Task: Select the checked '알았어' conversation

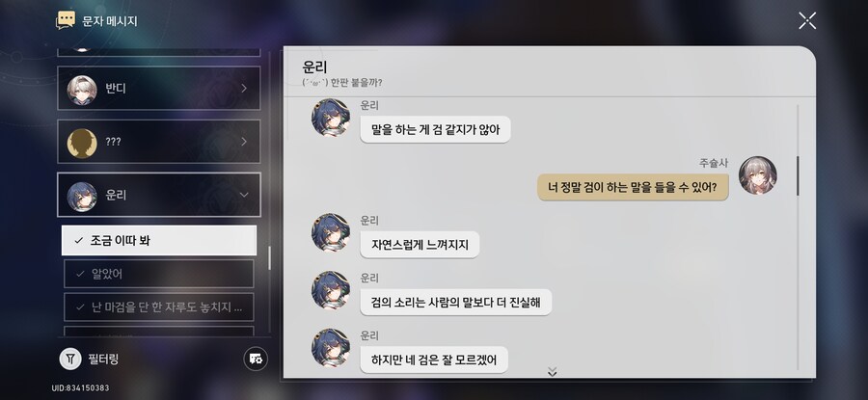Action: [159, 274]
